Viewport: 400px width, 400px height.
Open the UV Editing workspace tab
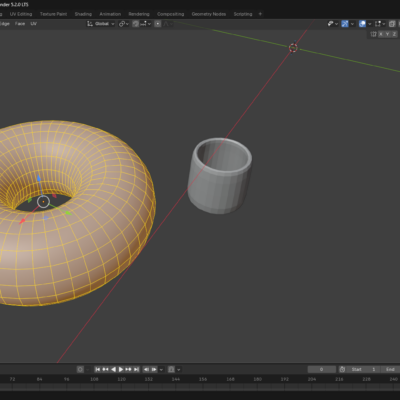click(21, 14)
